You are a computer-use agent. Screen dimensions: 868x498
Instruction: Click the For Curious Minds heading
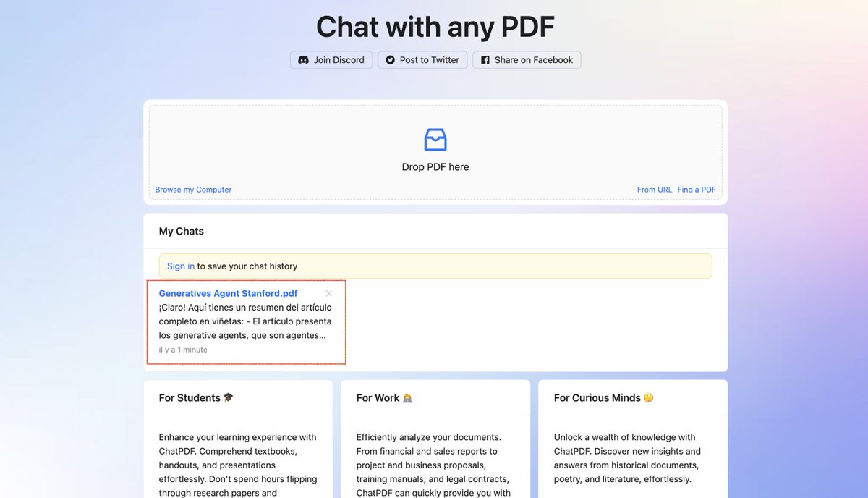coord(597,398)
